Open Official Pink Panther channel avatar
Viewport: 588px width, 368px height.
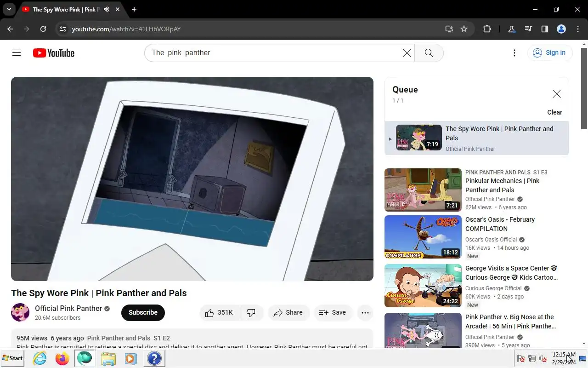pos(20,312)
